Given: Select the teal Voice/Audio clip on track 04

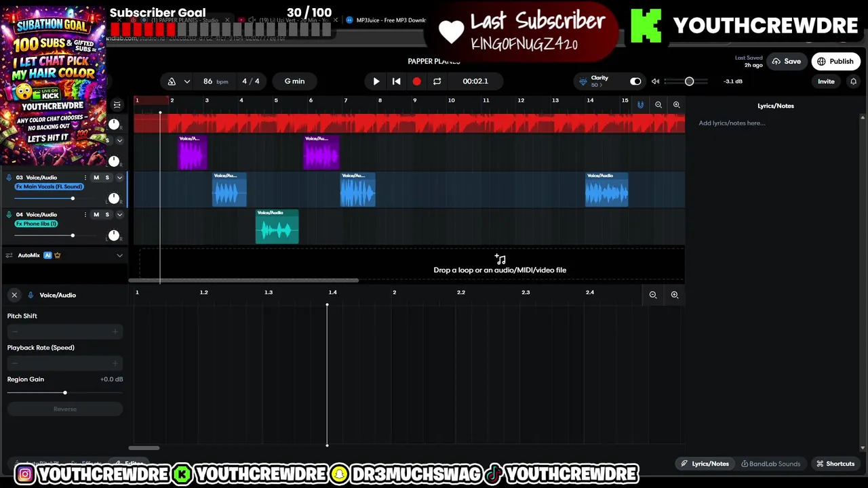Looking at the screenshot, I should pyautogui.click(x=277, y=226).
